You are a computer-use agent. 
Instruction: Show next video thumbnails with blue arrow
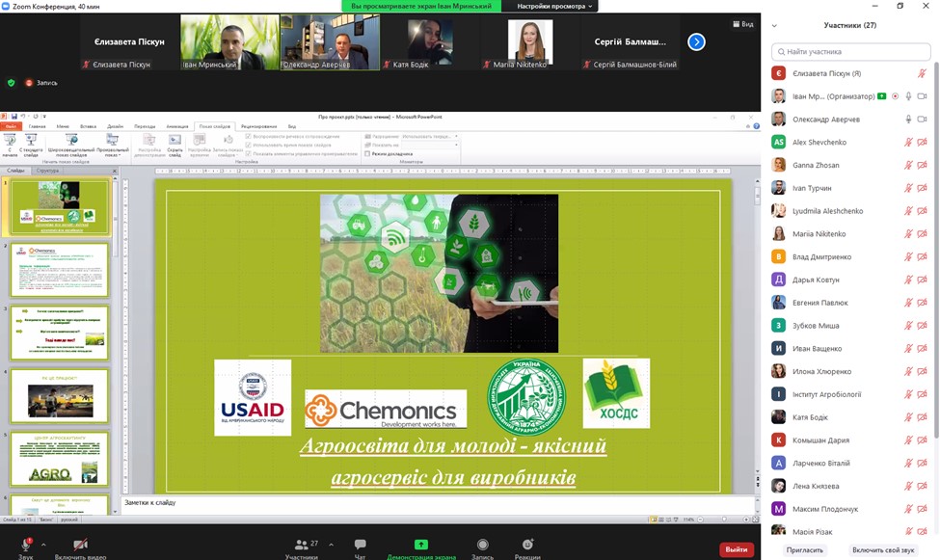[x=696, y=42]
